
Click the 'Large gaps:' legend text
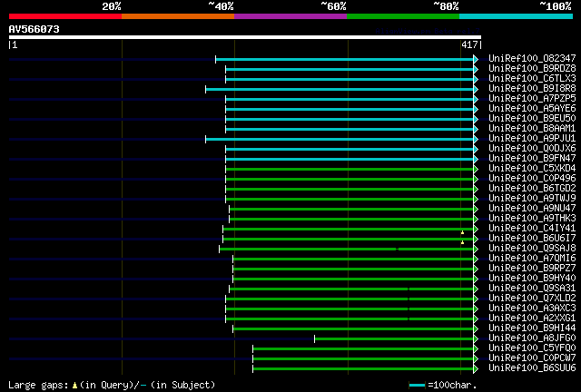(x=38, y=386)
